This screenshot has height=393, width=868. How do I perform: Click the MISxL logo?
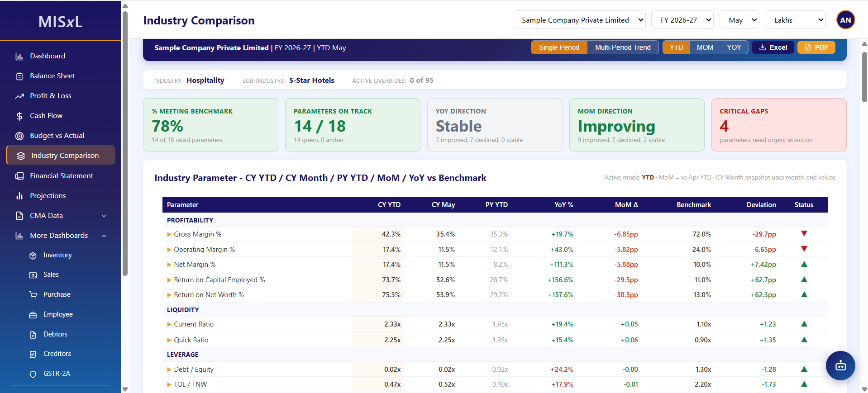[x=60, y=21]
